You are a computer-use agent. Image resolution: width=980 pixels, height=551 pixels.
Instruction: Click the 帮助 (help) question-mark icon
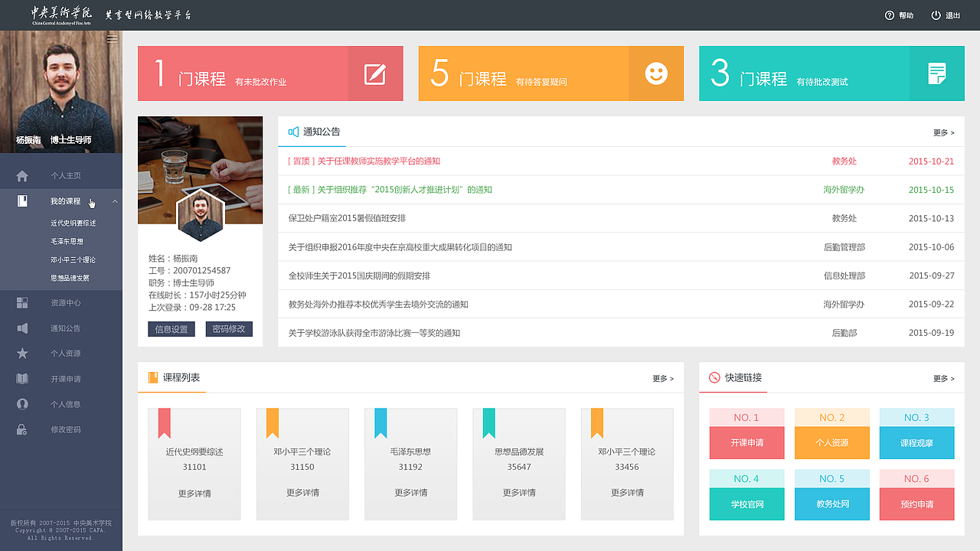click(888, 15)
